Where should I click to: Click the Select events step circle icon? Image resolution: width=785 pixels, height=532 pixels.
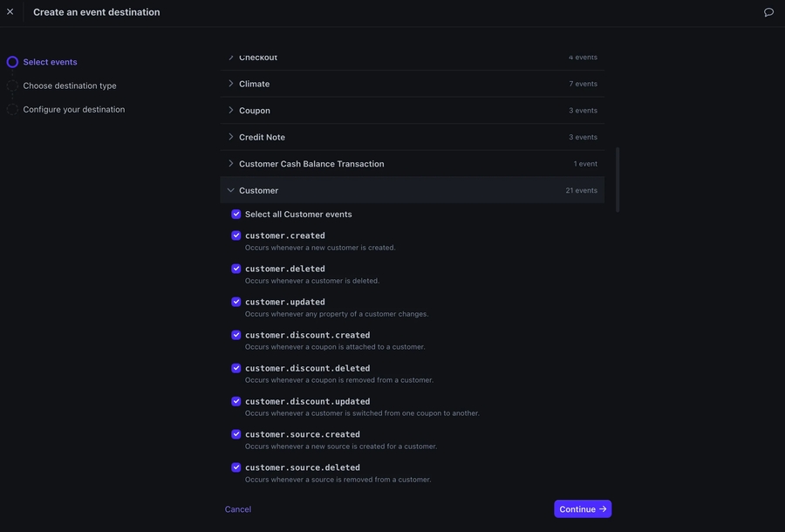(12, 62)
